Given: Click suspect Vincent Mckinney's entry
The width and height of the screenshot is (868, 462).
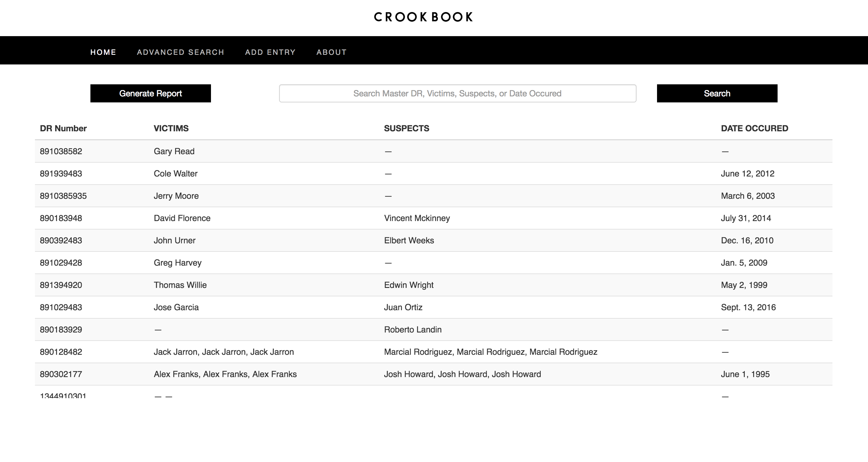Looking at the screenshot, I should tap(417, 218).
